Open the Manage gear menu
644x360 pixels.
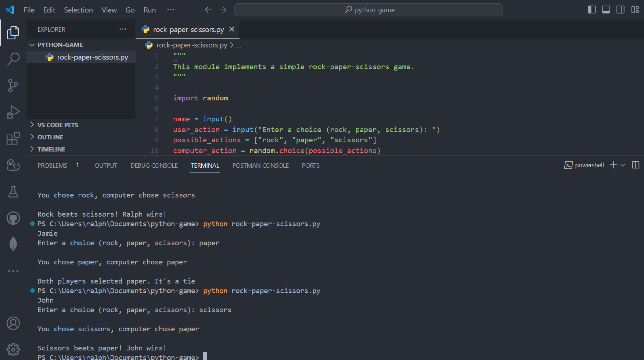[x=13, y=350]
